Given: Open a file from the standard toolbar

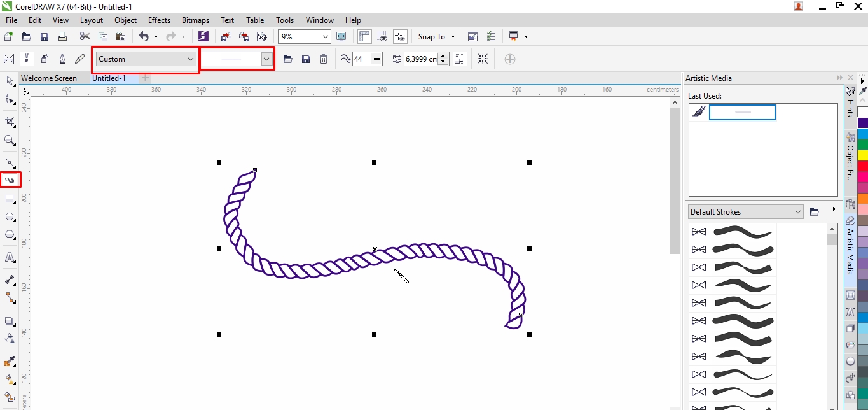Looking at the screenshot, I should click(x=27, y=37).
